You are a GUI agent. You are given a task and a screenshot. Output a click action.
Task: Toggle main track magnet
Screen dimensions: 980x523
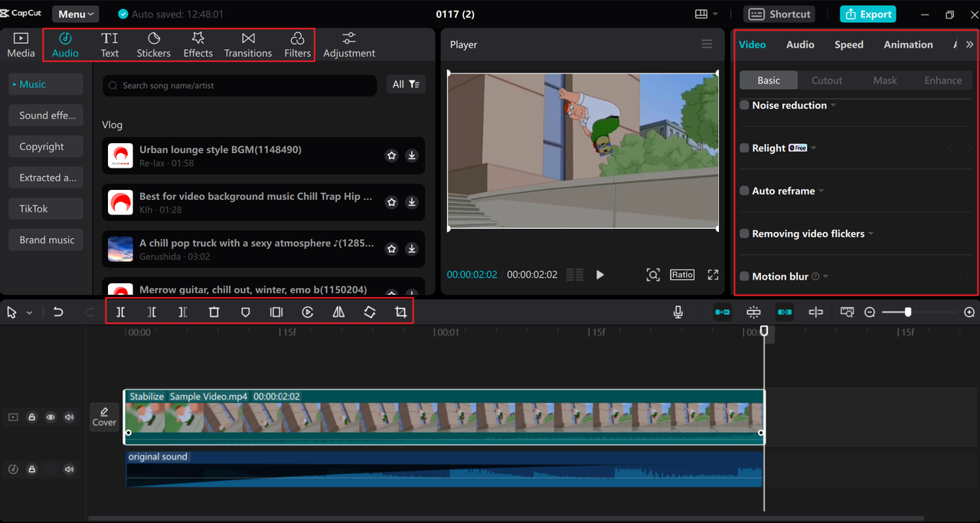pyautogui.click(x=722, y=312)
